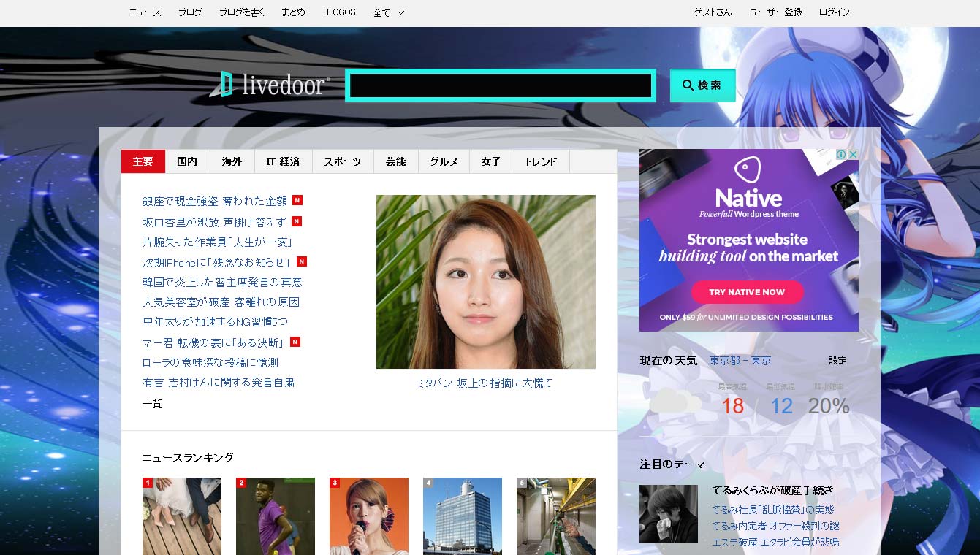Open link てるみ内定者 オファー殺到の謎
This screenshot has height=555, width=980.
pos(776,526)
